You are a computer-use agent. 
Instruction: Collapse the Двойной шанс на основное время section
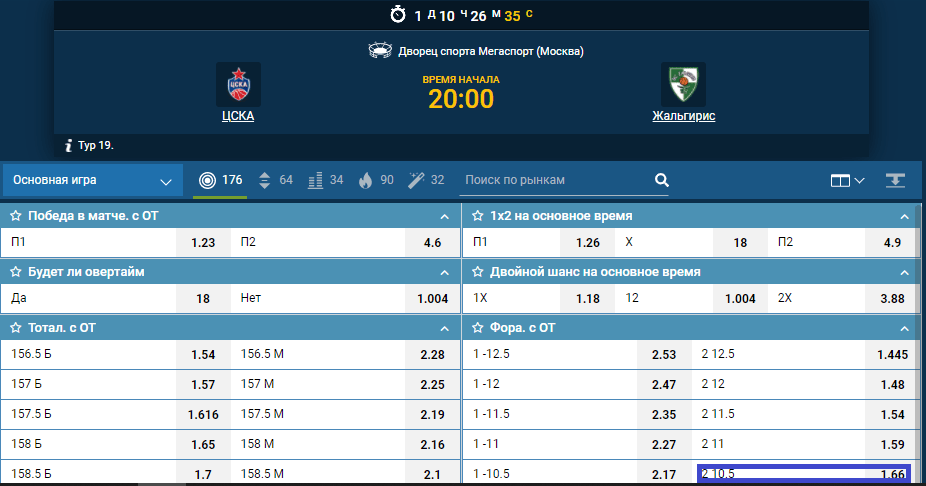tap(904, 273)
